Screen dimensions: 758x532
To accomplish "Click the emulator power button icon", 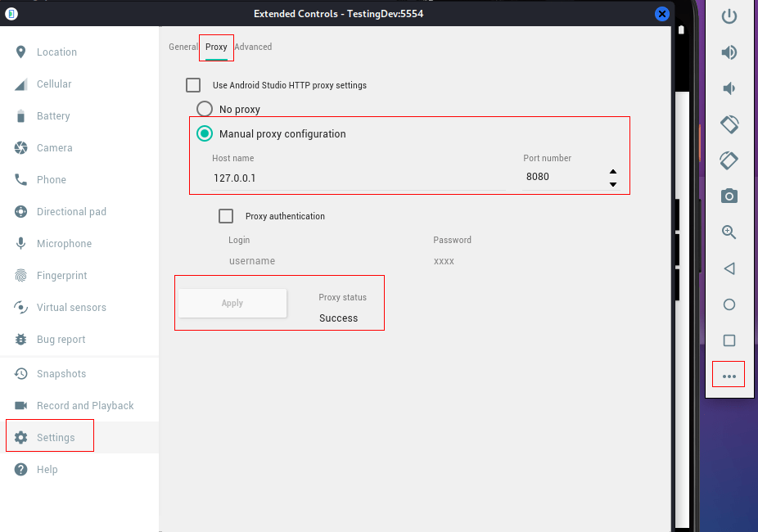I will 729,16.
